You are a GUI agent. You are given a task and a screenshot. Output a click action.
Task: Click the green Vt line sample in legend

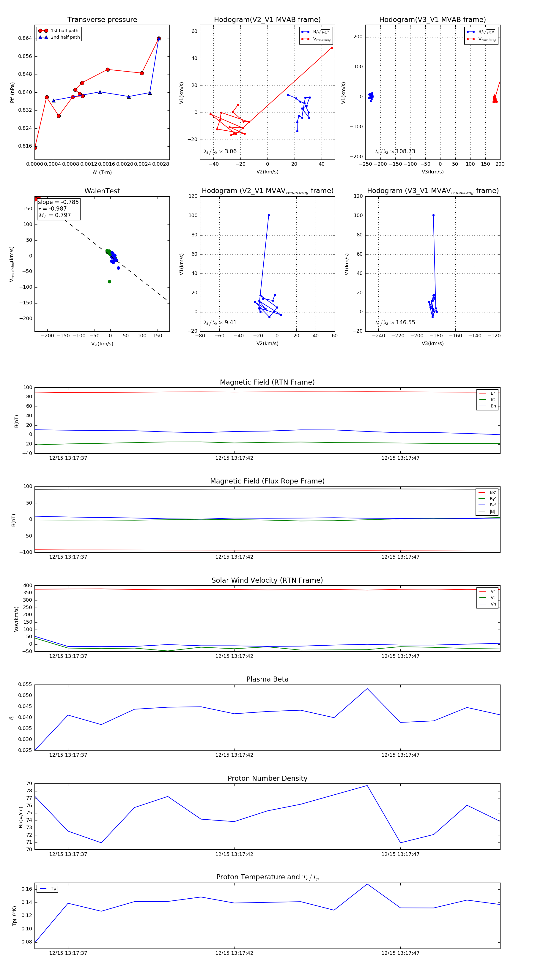point(482,598)
